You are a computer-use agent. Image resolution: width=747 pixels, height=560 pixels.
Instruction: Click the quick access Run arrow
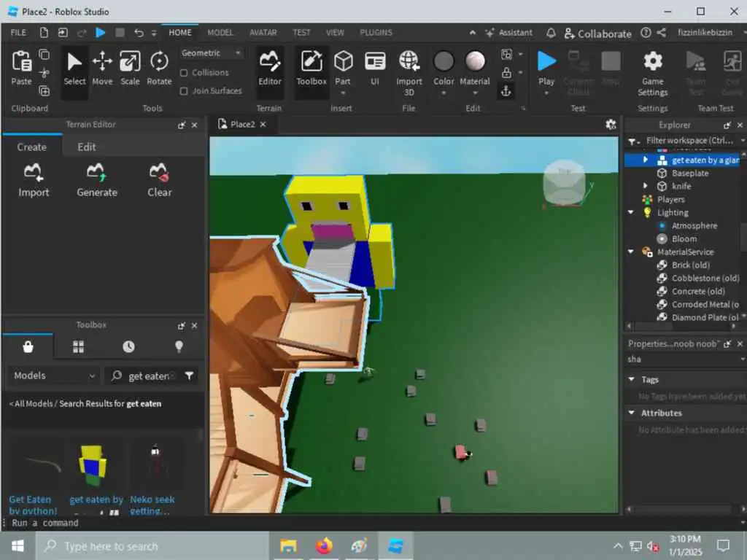tap(100, 33)
